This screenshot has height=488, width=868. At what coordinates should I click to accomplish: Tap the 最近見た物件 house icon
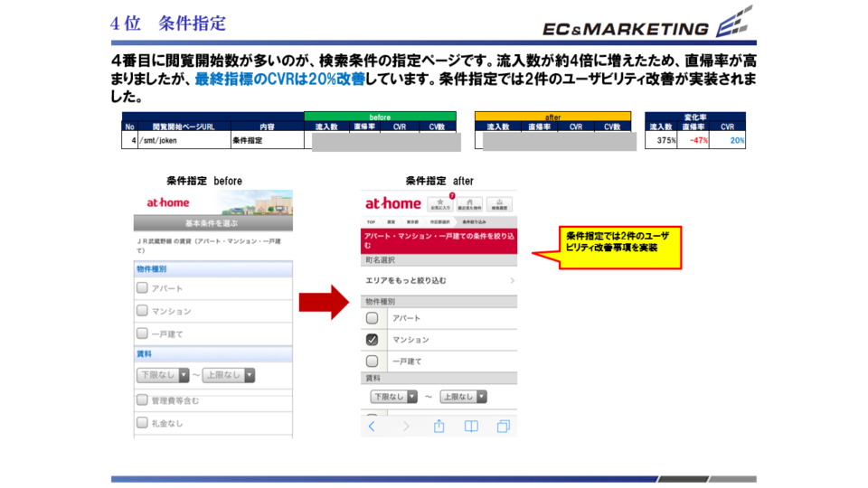[x=469, y=203]
